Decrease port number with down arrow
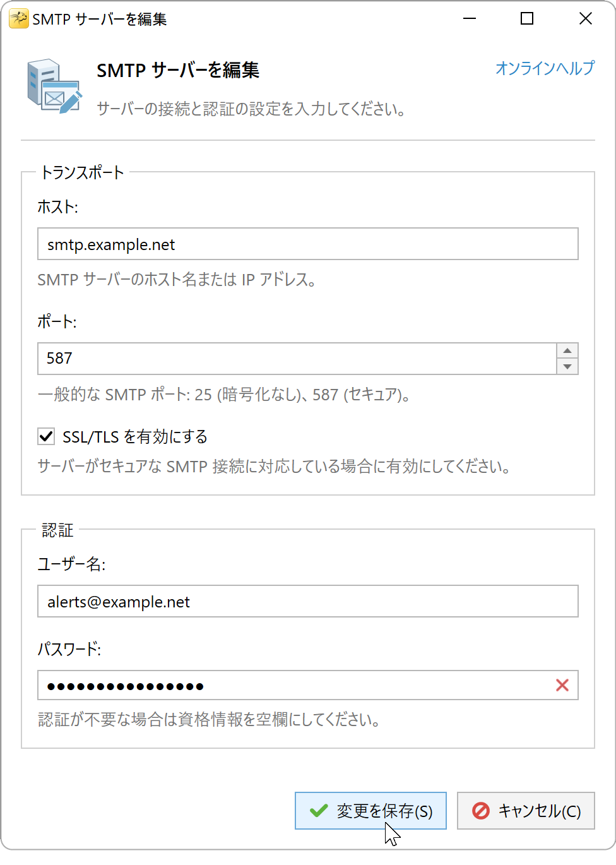 click(567, 366)
